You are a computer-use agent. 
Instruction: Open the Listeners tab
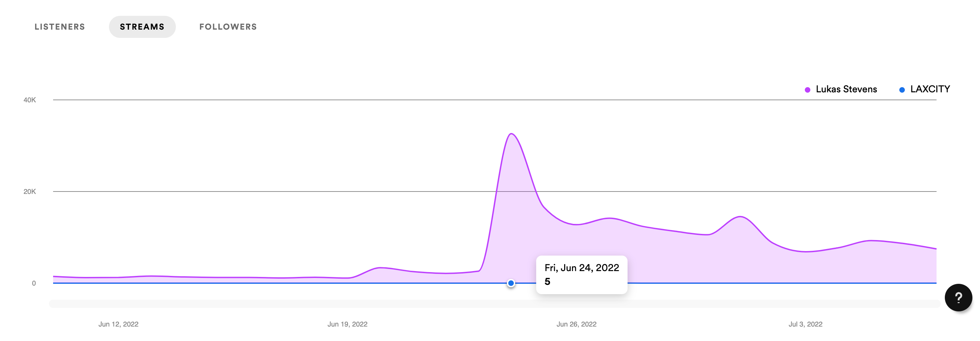tap(60, 27)
